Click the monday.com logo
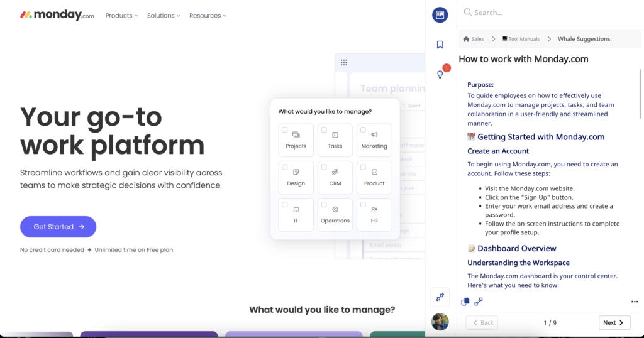 (57, 15)
